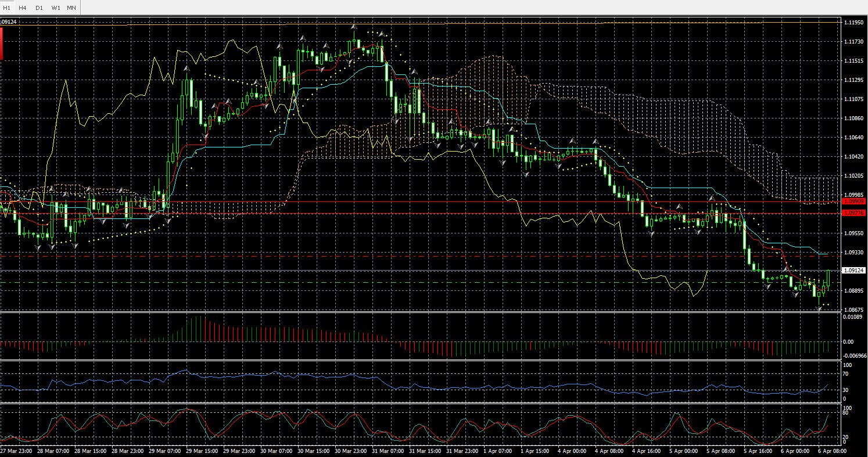Click the 1.09330 price scale label
This screenshot has width=868, height=457.
click(x=853, y=252)
